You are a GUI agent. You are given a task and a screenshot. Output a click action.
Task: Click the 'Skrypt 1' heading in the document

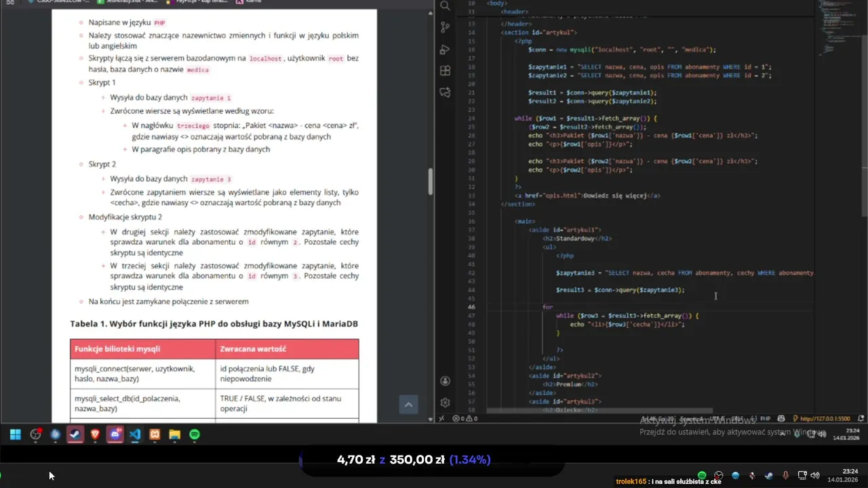[x=102, y=83]
